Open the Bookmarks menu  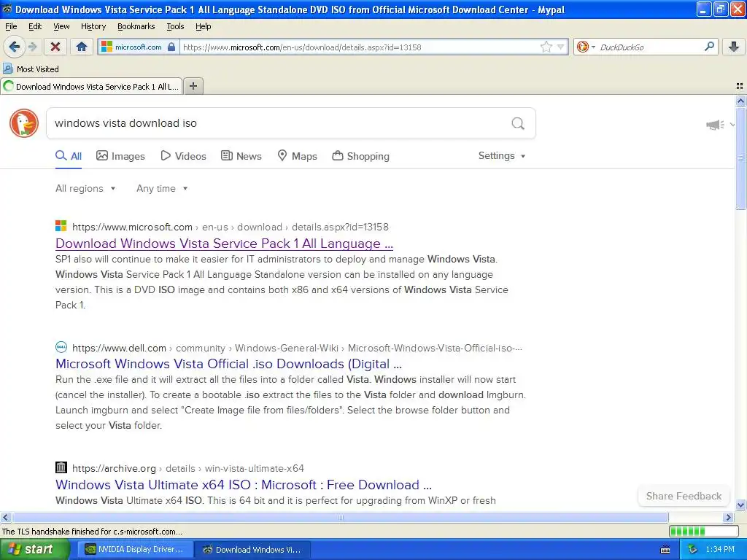136,26
